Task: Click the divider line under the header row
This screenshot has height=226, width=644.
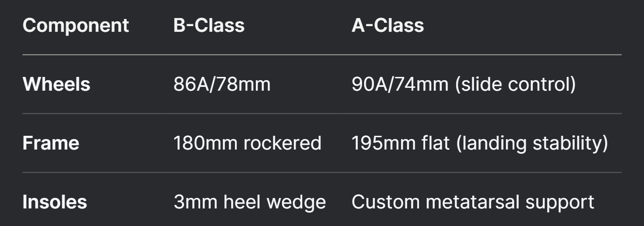Action: click(x=322, y=55)
